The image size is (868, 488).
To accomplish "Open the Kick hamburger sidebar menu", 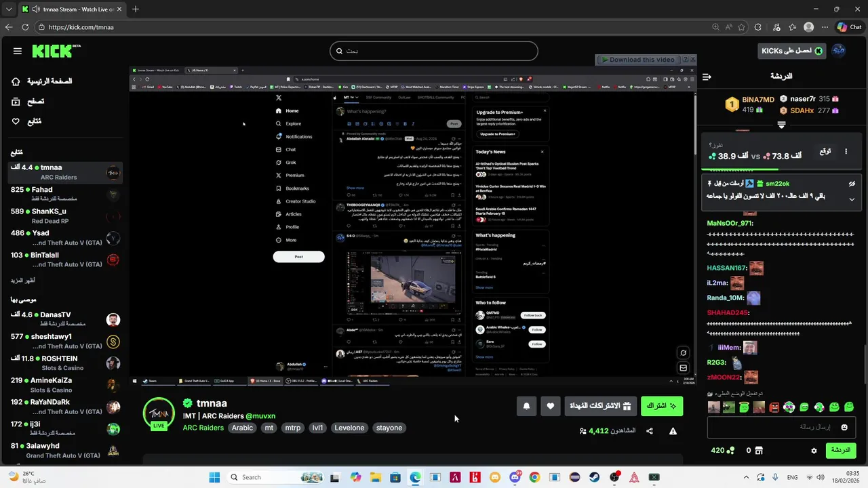I will 18,51.
